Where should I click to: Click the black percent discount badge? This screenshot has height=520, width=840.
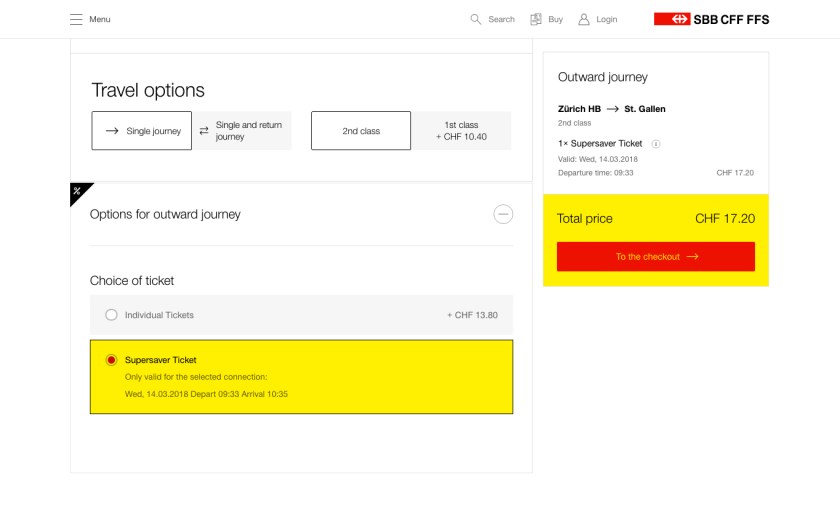pyautogui.click(x=78, y=191)
